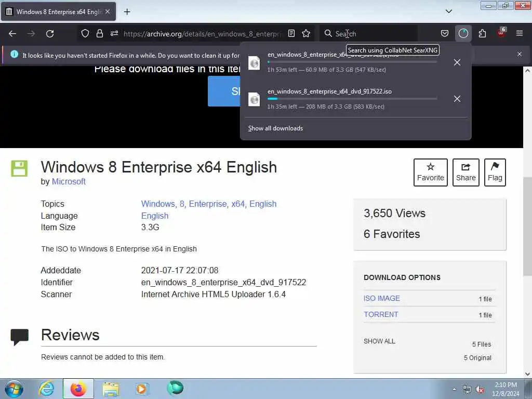This screenshot has height=399, width=532.
Task: Open a new tab with the plus button
Action: pos(127,12)
